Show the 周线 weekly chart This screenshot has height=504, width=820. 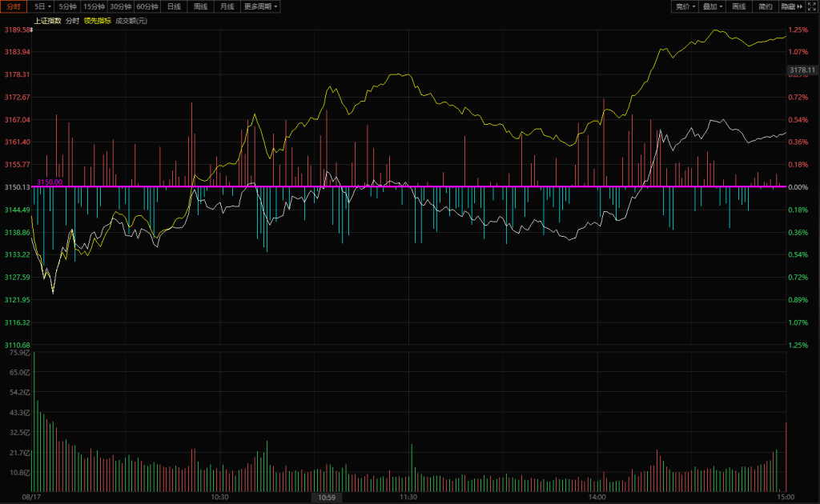click(201, 6)
